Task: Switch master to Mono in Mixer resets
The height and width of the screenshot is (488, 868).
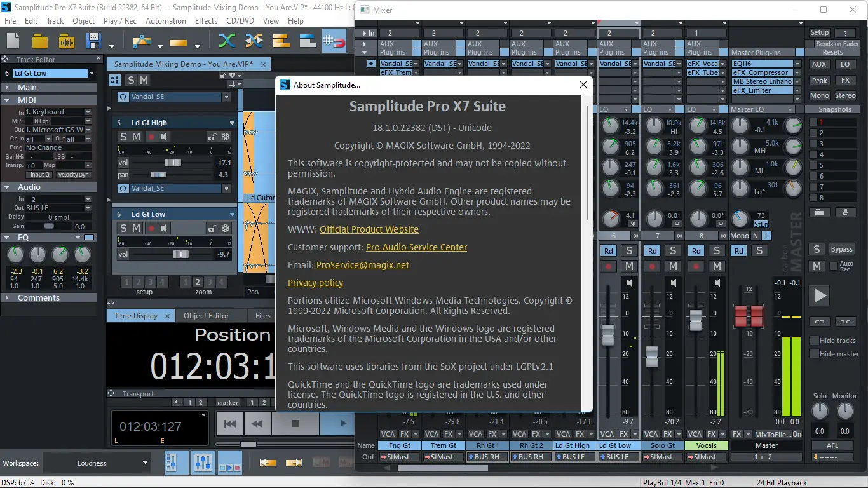Action: tap(820, 95)
